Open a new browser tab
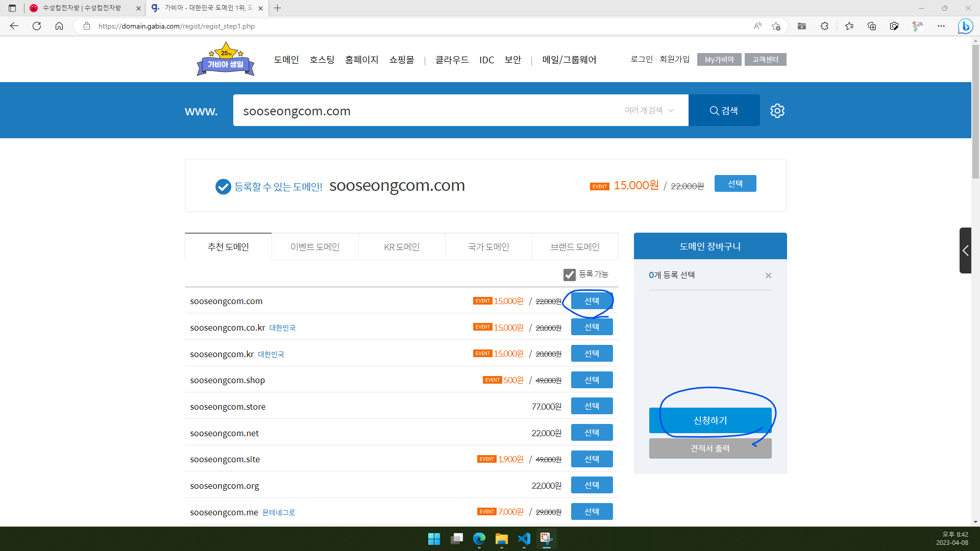 tap(277, 8)
